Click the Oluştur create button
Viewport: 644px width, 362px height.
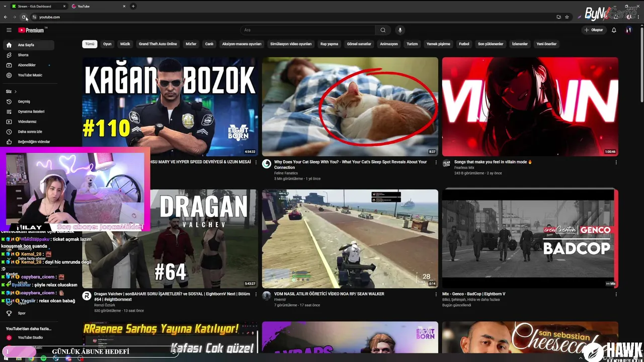tap(594, 30)
